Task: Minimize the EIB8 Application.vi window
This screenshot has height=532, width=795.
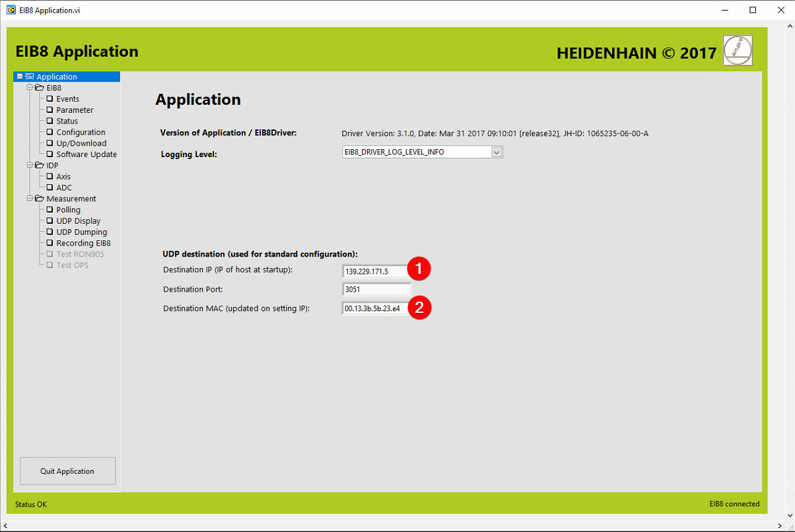Action: 725,10
